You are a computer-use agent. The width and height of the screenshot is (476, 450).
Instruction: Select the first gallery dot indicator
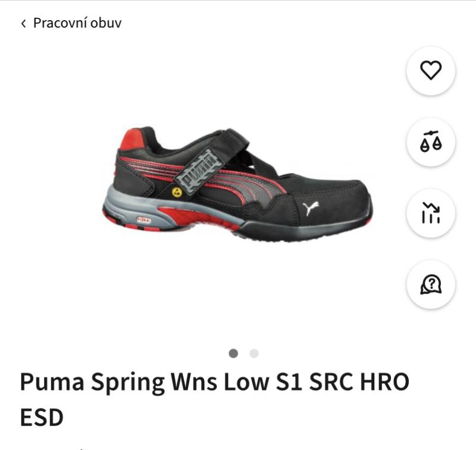pos(233,353)
